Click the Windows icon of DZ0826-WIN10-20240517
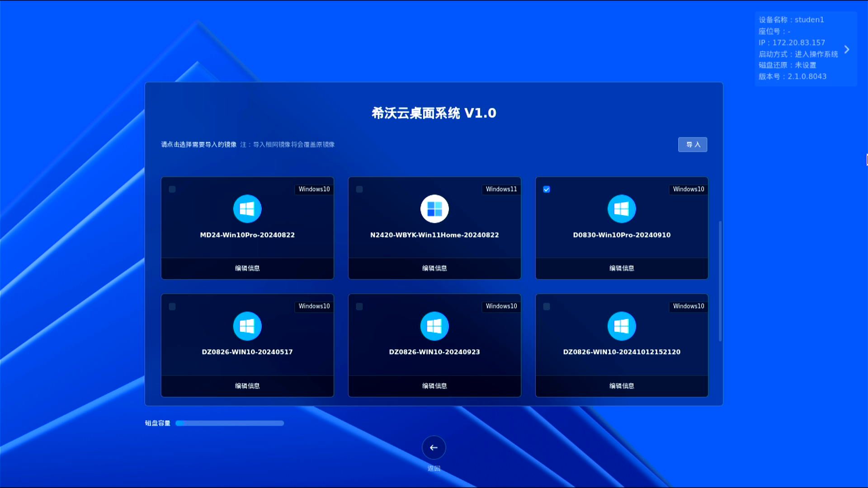This screenshot has height=488, width=868. point(247,326)
